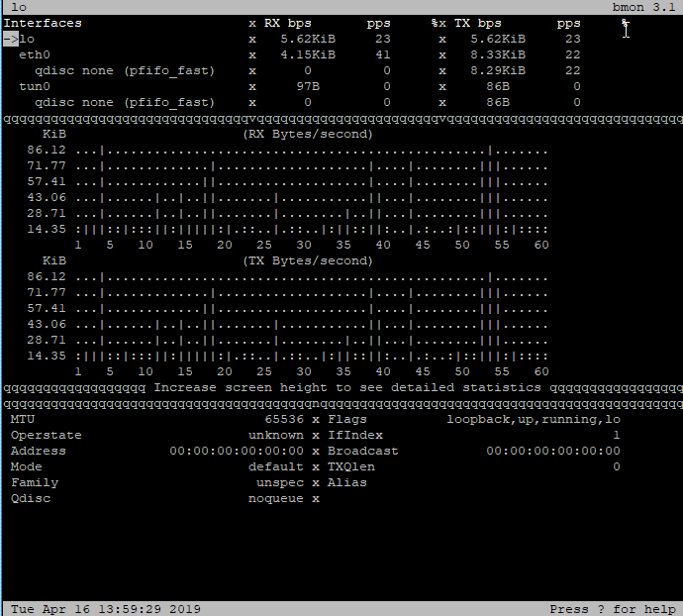Click the Flags value loopback,up,running,lo
This screenshot has width=683, height=616.
[533, 419]
